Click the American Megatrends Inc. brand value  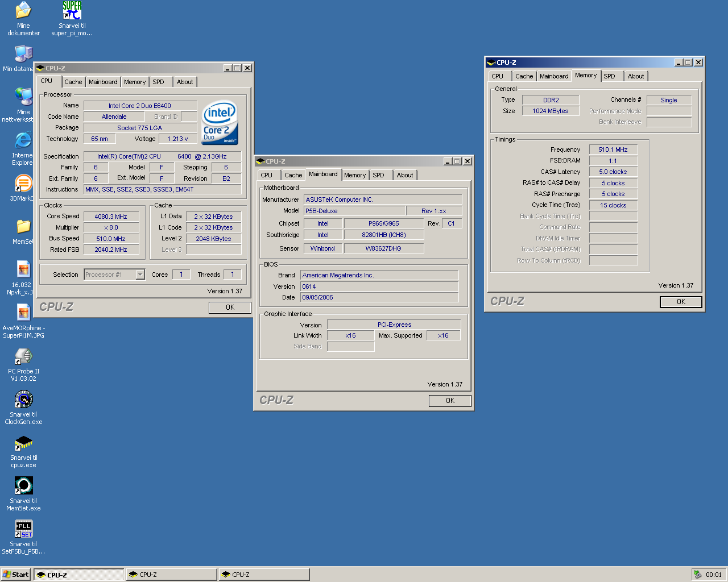click(379, 275)
